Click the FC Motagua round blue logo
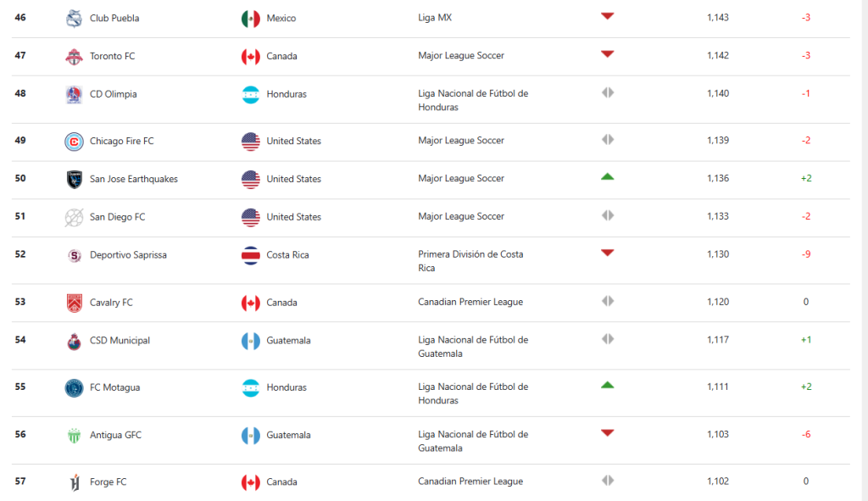The image size is (868, 501). pyautogui.click(x=75, y=388)
